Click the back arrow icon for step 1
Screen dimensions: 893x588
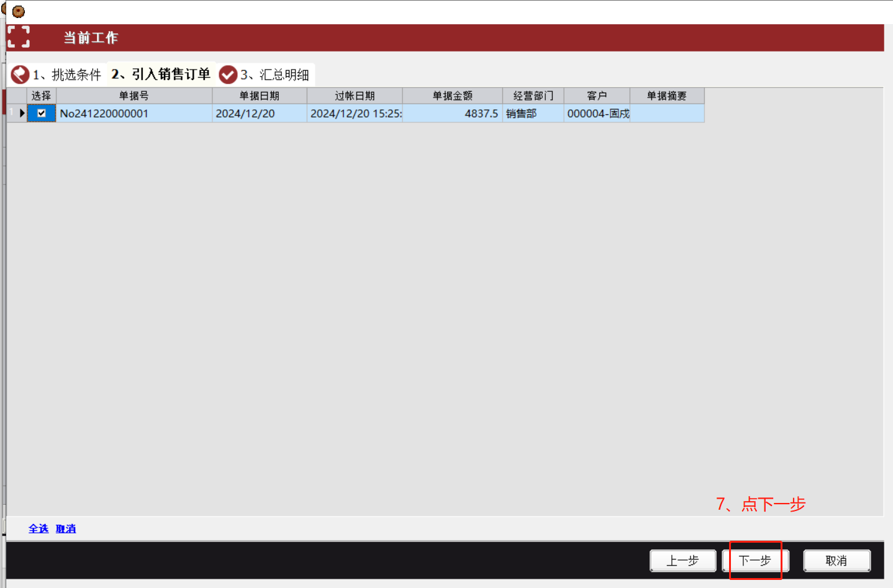tap(20, 75)
